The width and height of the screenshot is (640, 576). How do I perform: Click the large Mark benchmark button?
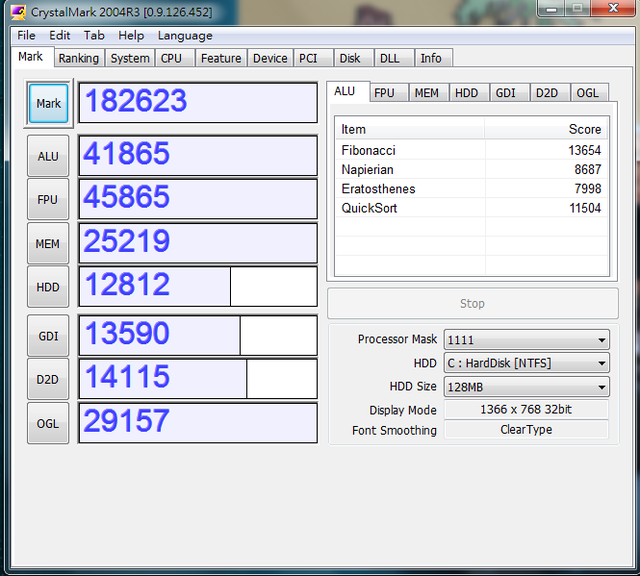click(48, 103)
